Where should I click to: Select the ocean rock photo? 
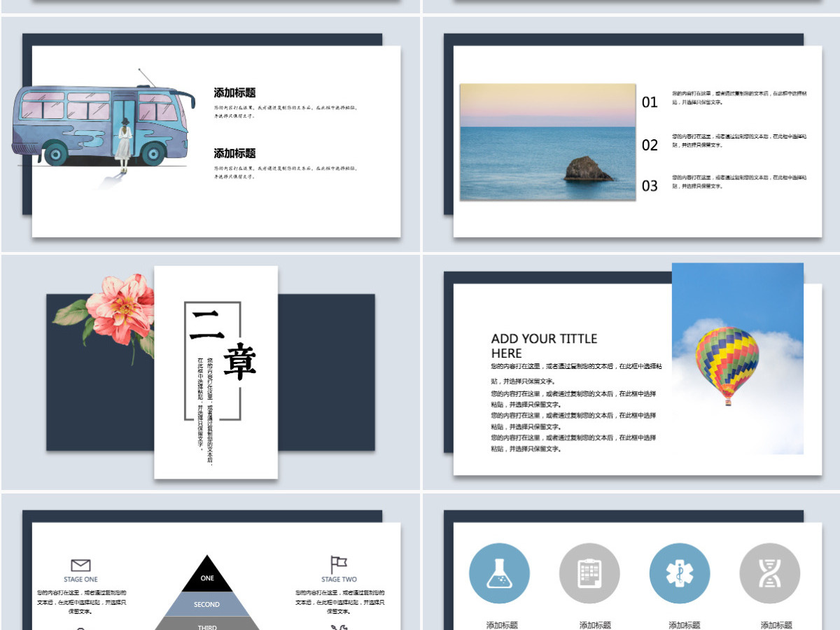click(x=547, y=142)
